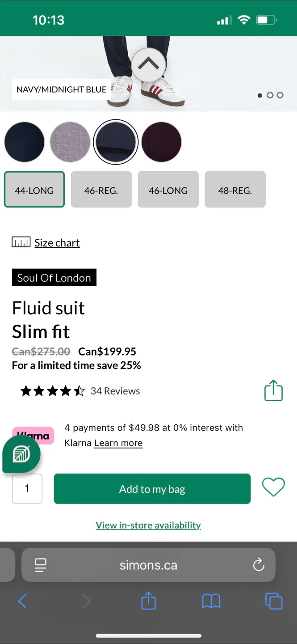This screenshot has width=297, height=644.
Task: Switch to the 46-LONG size
Action: 168,190
